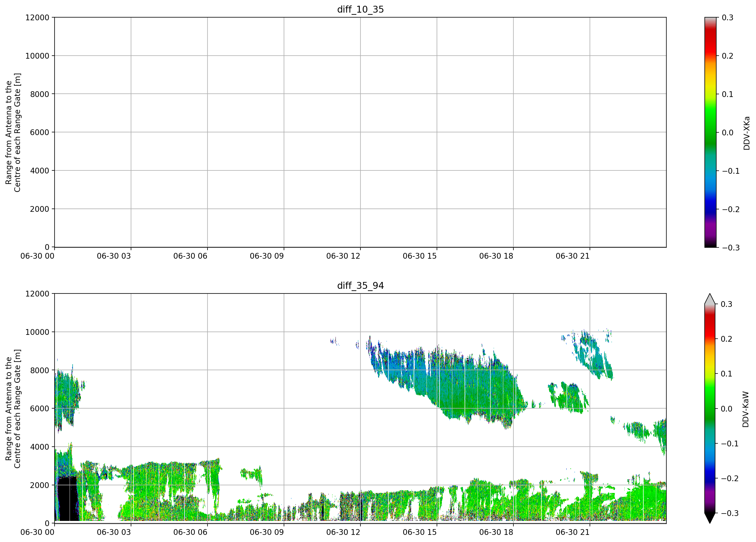Click the 0.0 tick on the DDV-KaW colorbar
756x542 pixels.
[x=727, y=408]
